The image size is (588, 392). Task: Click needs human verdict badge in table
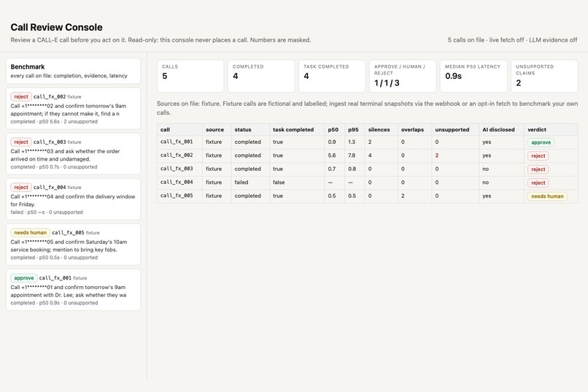(x=547, y=196)
